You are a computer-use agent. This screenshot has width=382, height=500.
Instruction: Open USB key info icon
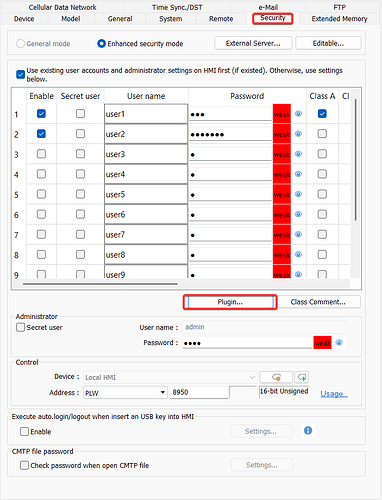tap(308, 430)
